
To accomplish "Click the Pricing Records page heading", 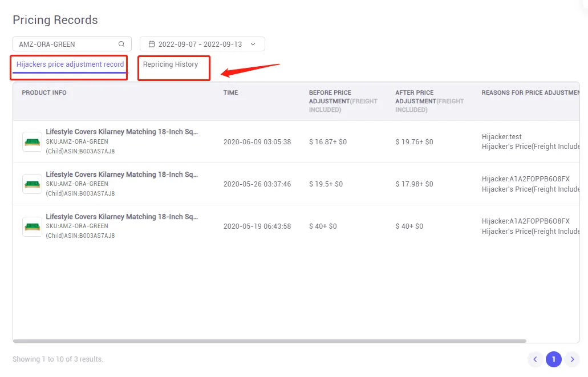I will (55, 20).
